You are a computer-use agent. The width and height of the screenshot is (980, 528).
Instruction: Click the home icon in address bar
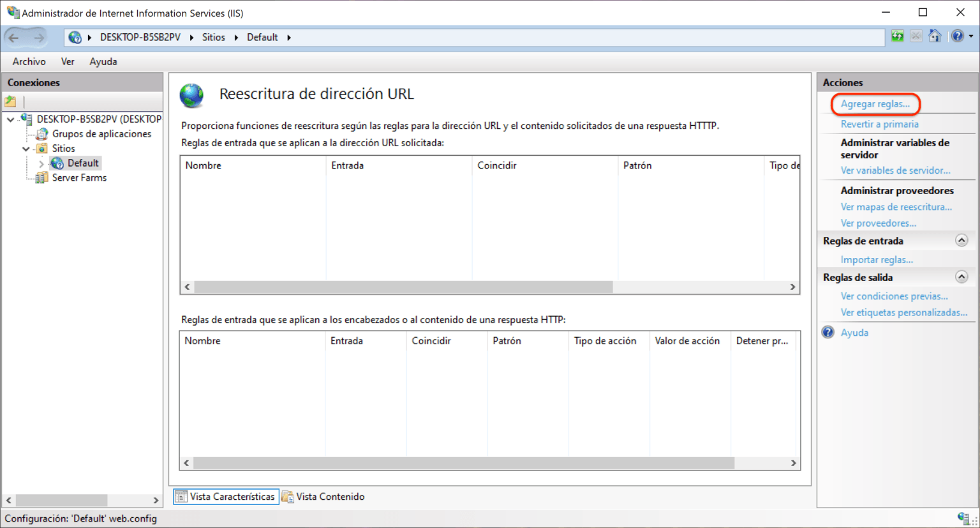point(935,36)
